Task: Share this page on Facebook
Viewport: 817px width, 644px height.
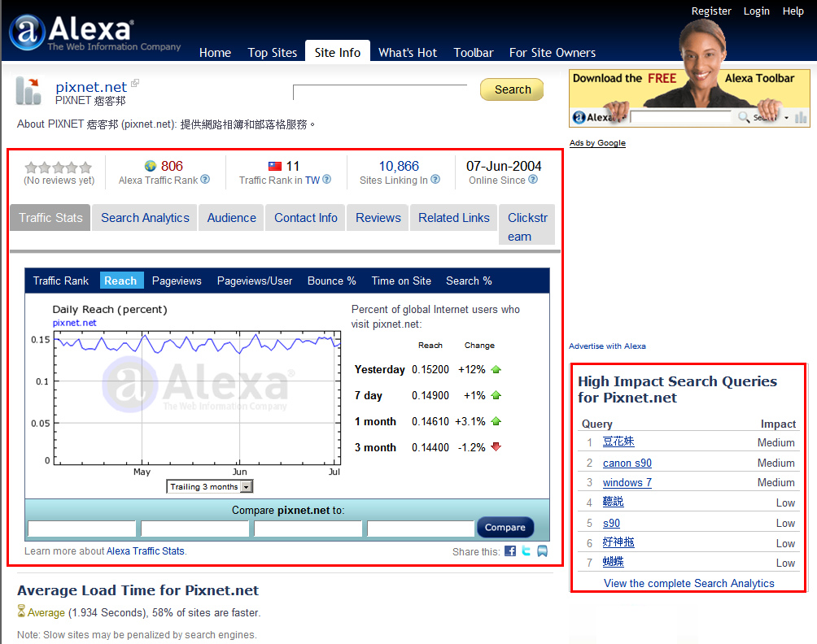Action: point(510,550)
